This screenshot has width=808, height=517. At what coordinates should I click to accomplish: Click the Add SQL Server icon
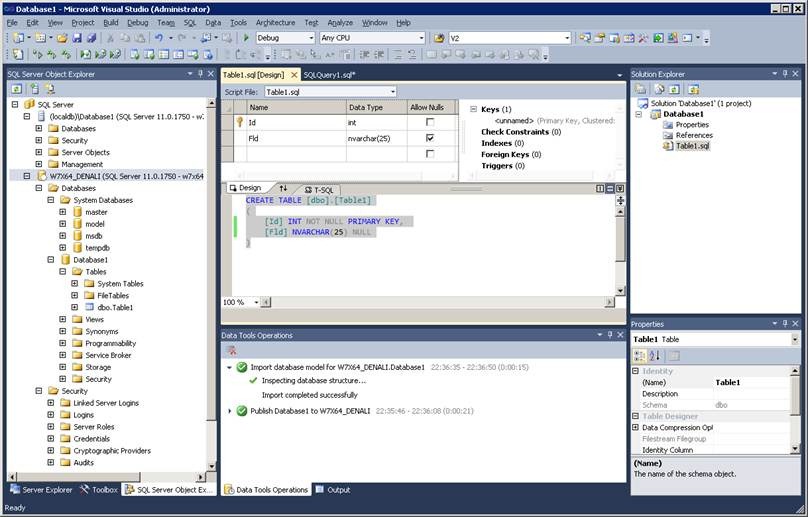[33, 89]
